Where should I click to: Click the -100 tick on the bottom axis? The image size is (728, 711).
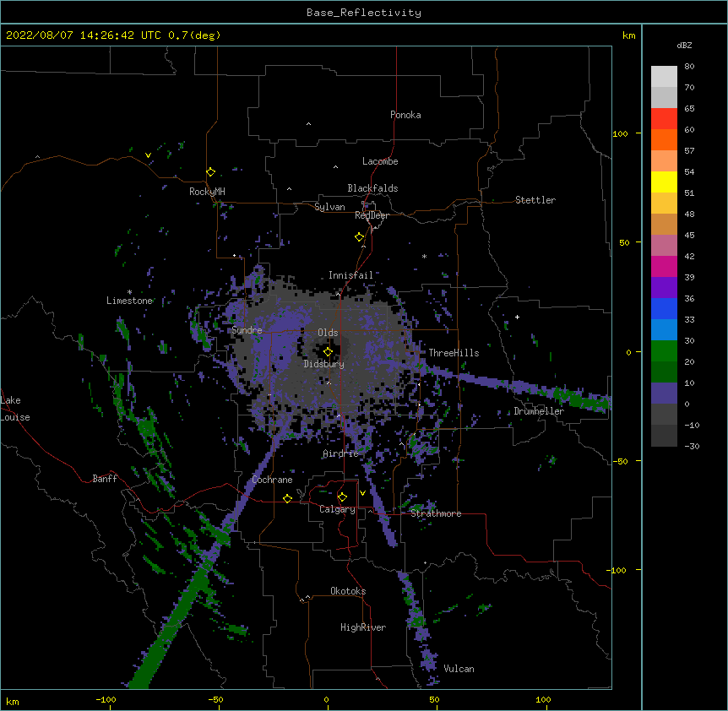coord(106,699)
